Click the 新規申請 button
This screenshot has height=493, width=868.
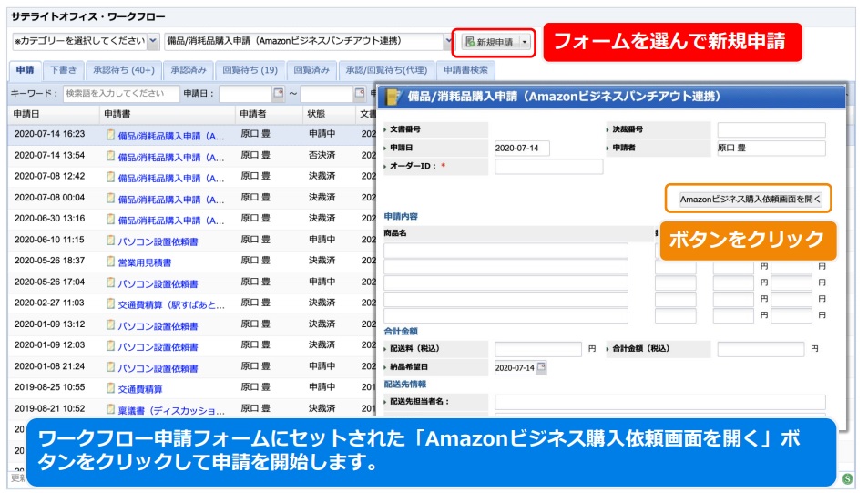click(x=490, y=42)
